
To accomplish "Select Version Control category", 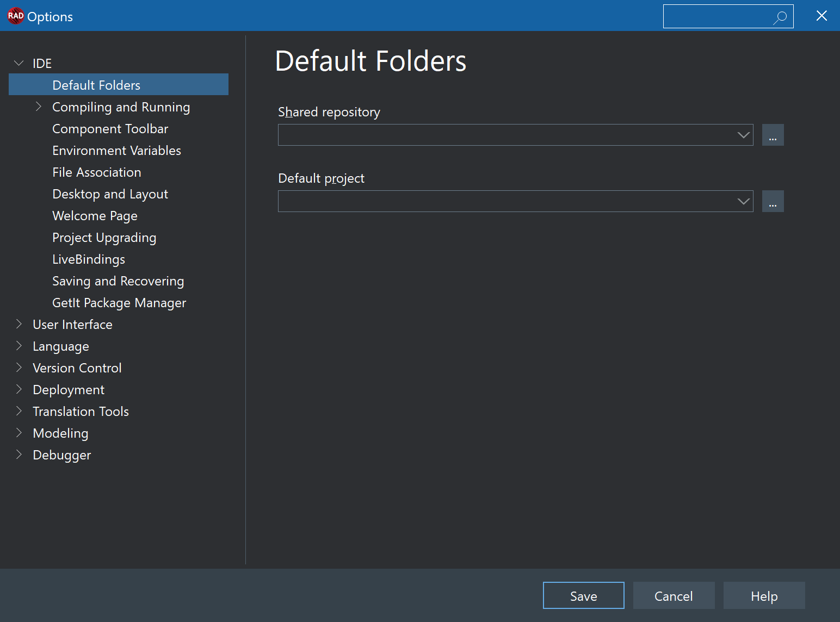I will click(x=77, y=368).
